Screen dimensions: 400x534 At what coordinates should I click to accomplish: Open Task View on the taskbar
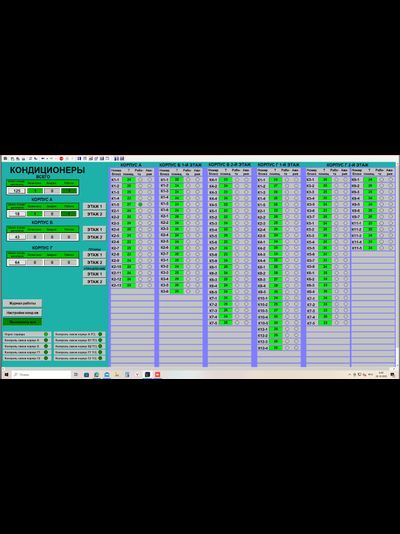tap(76, 374)
